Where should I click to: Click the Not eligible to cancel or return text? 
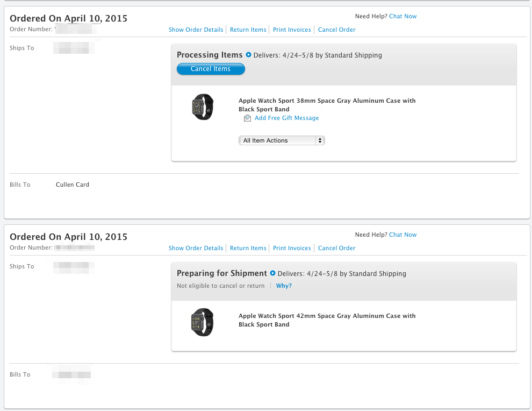coord(220,286)
